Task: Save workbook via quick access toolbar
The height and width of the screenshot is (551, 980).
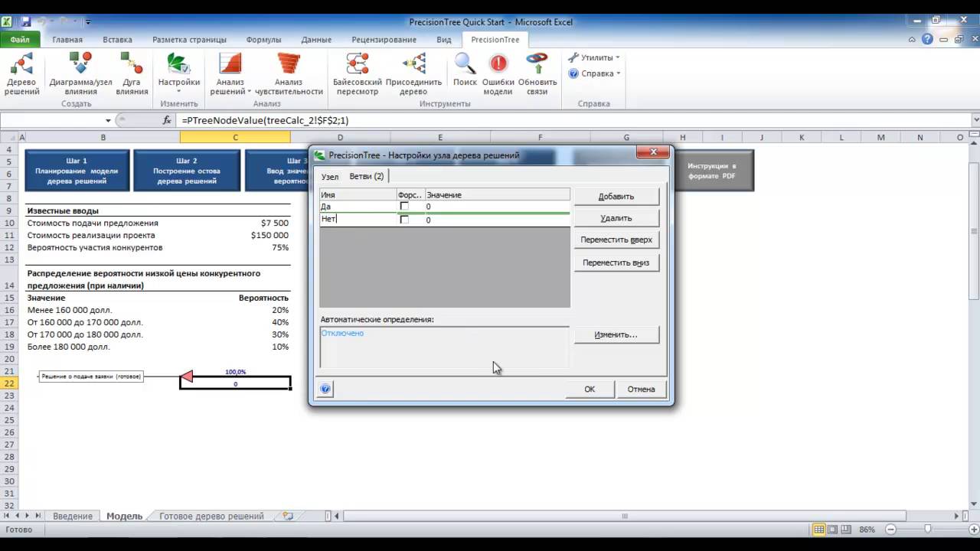Action: pyautogui.click(x=26, y=22)
